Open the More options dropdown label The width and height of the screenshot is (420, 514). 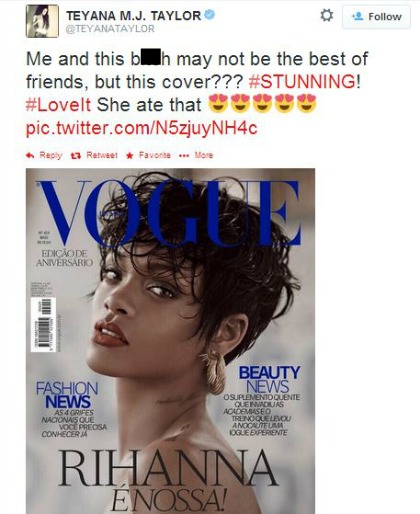tap(204, 155)
